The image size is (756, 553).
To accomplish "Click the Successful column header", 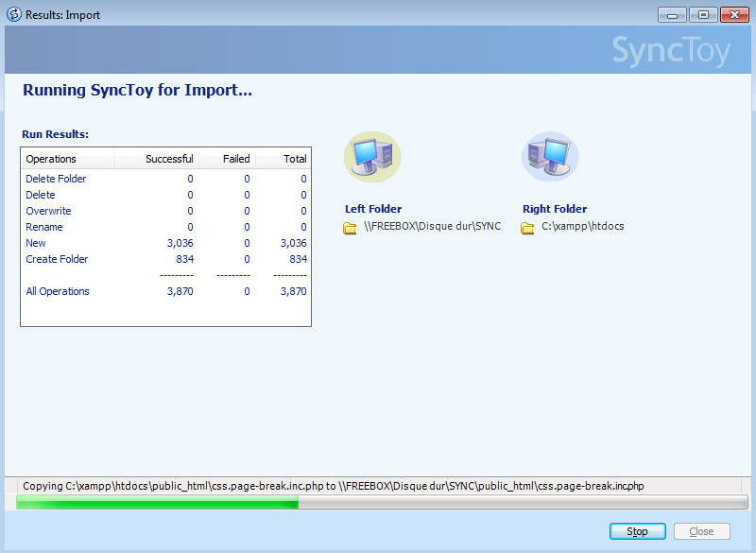I will (x=168, y=159).
